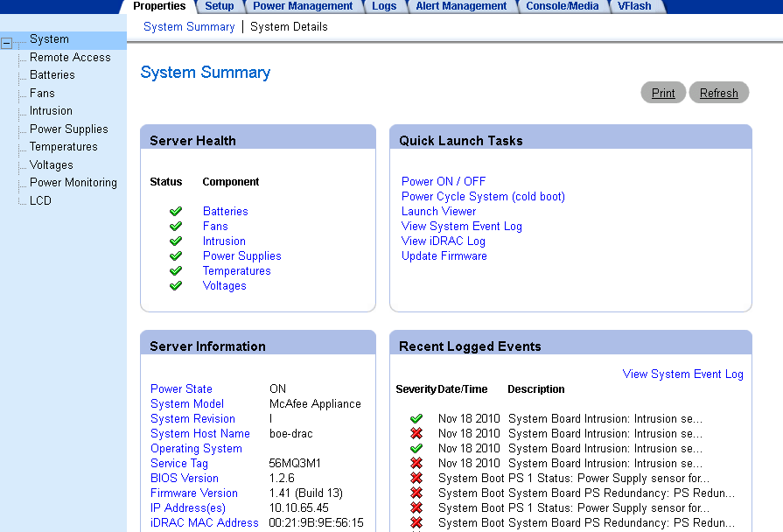783x532 pixels.
Task: Open the Temperatures health link
Action: tap(237, 270)
